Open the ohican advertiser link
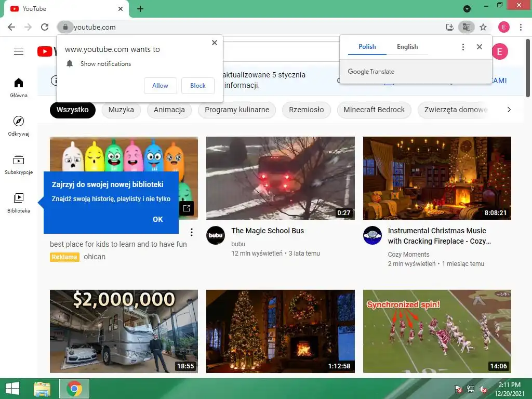This screenshot has width=532, height=399. coord(95,257)
